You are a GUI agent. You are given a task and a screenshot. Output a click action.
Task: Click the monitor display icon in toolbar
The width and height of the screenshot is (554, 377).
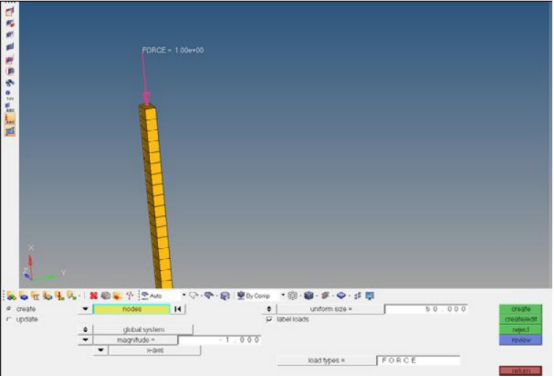[370, 295]
